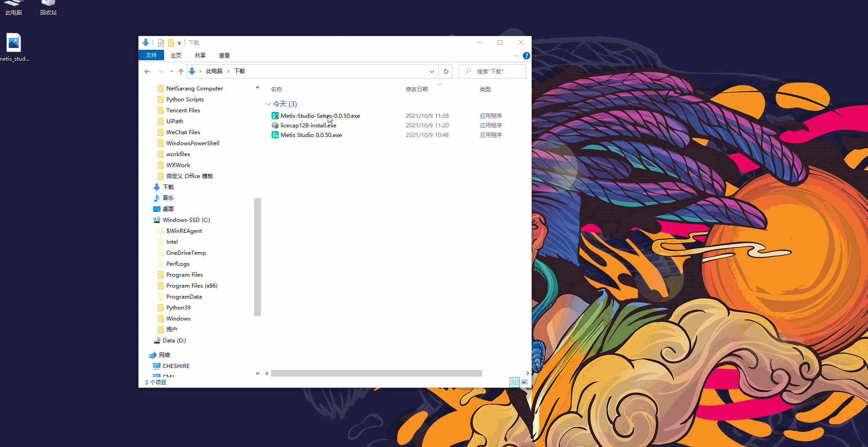Screen dimensions: 868x447
Task: Collapse the 今天 (3) group
Action: point(268,104)
